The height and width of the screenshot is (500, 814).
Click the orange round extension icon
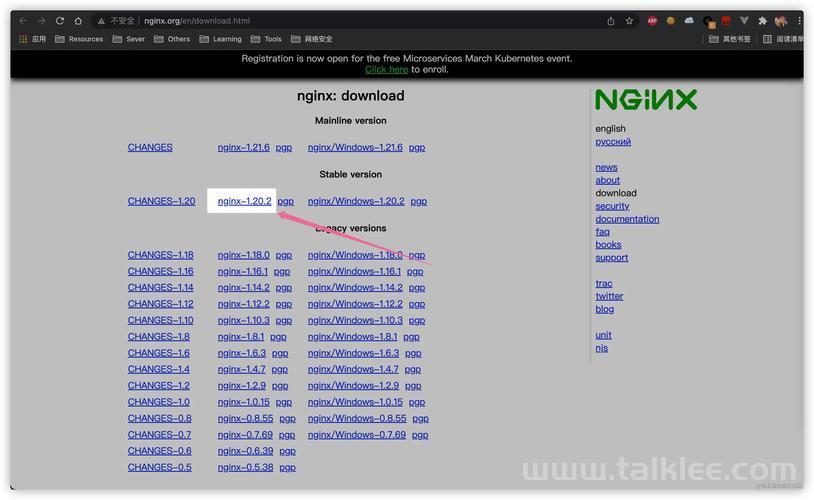pyautogui.click(x=671, y=21)
